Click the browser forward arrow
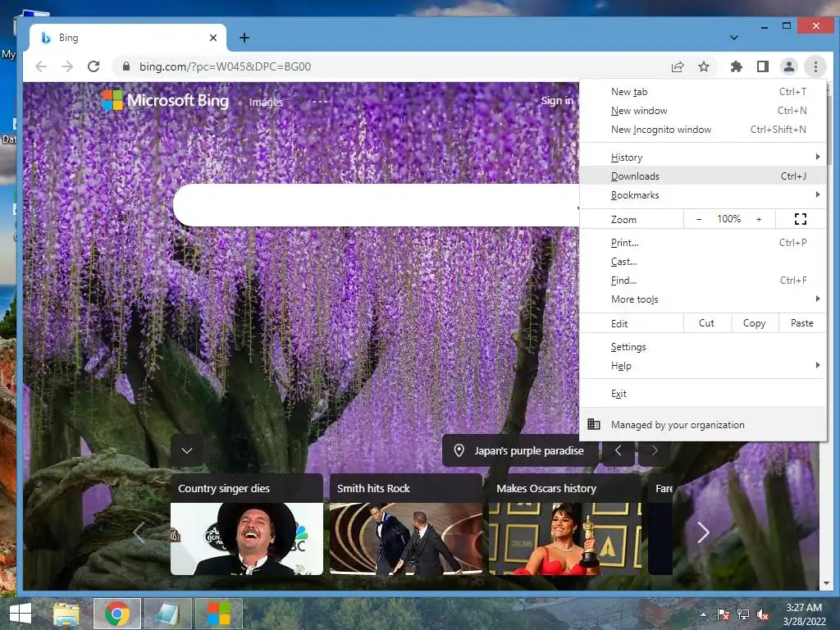This screenshot has height=630, width=840. 67,66
